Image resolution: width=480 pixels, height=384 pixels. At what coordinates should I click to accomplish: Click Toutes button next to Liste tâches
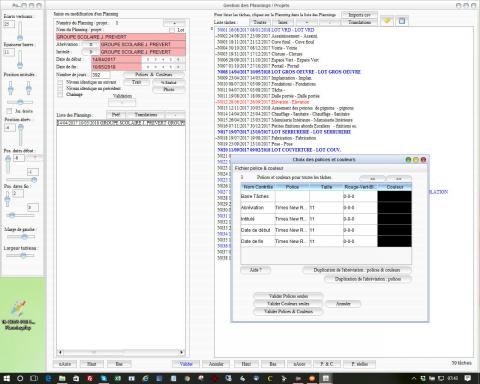click(x=260, y=22)
